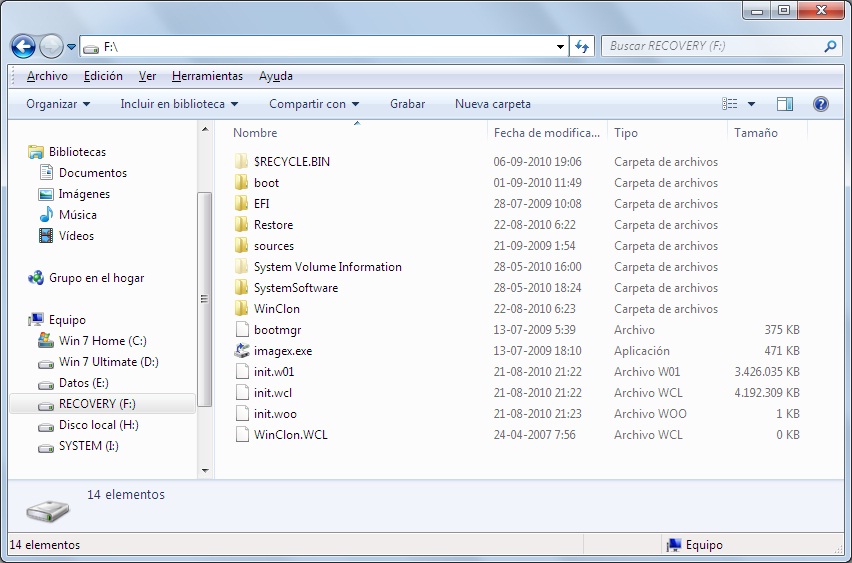Open the Ver menu
The width and height of the screenshot is (852, 563).
pyautogui.click(x=147, y=76)
